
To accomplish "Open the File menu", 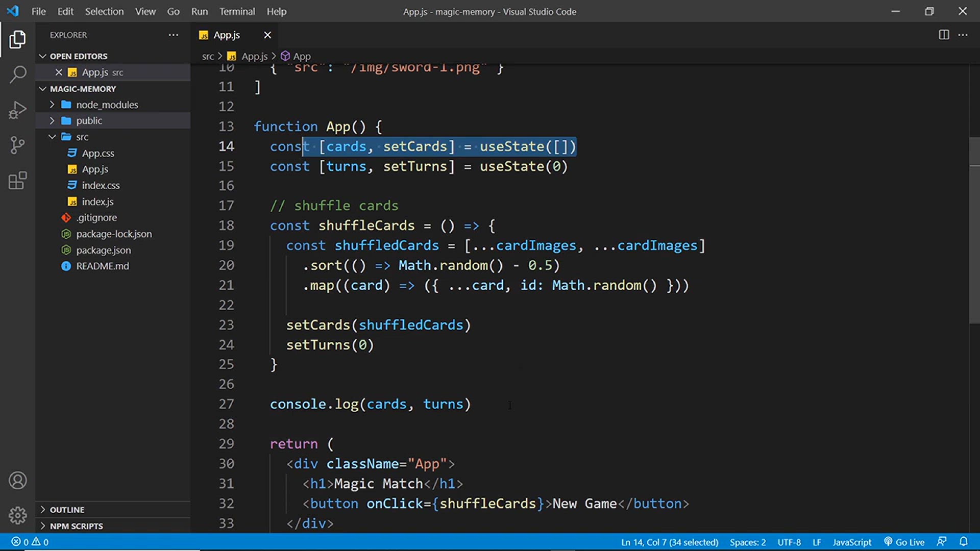I will pyautogui.click(x=38, y=11).
